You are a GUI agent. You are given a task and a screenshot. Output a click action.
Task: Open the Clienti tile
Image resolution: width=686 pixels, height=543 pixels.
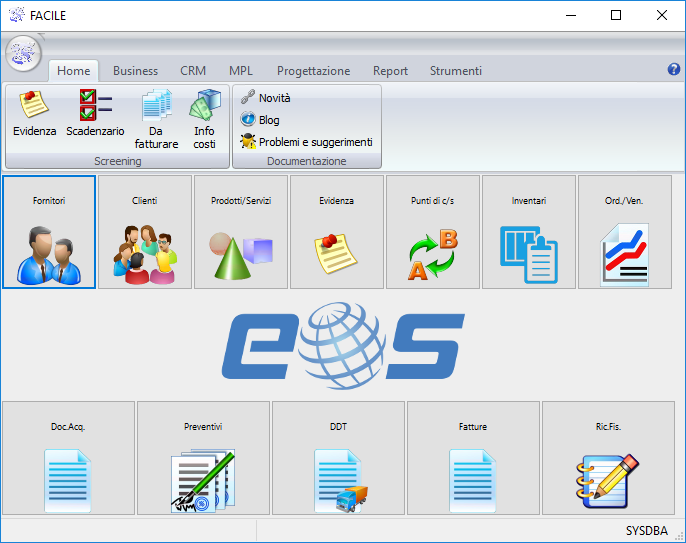(x=145, y=232)
